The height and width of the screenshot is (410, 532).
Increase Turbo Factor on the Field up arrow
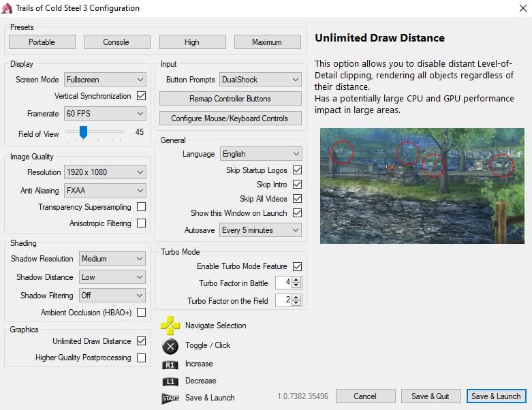296,298
